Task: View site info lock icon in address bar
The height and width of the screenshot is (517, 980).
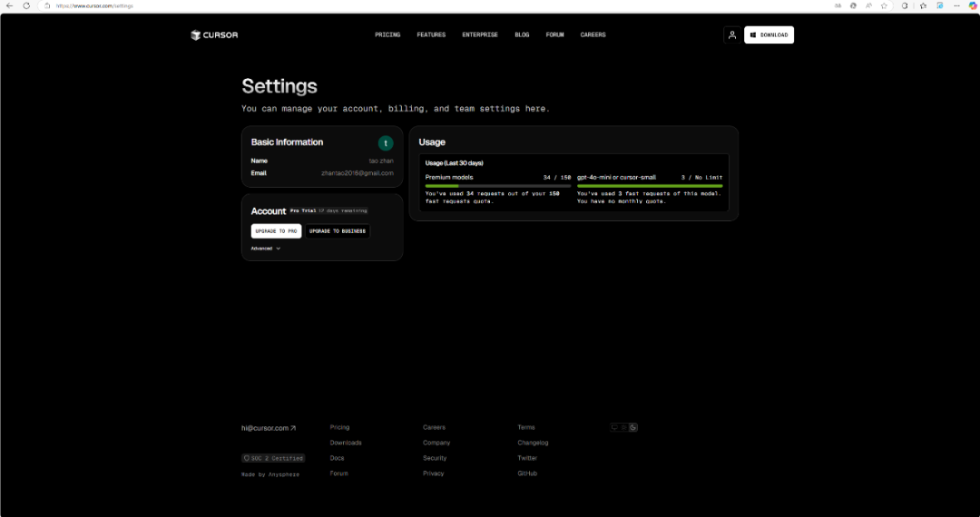Action: (x=47, y=5)
